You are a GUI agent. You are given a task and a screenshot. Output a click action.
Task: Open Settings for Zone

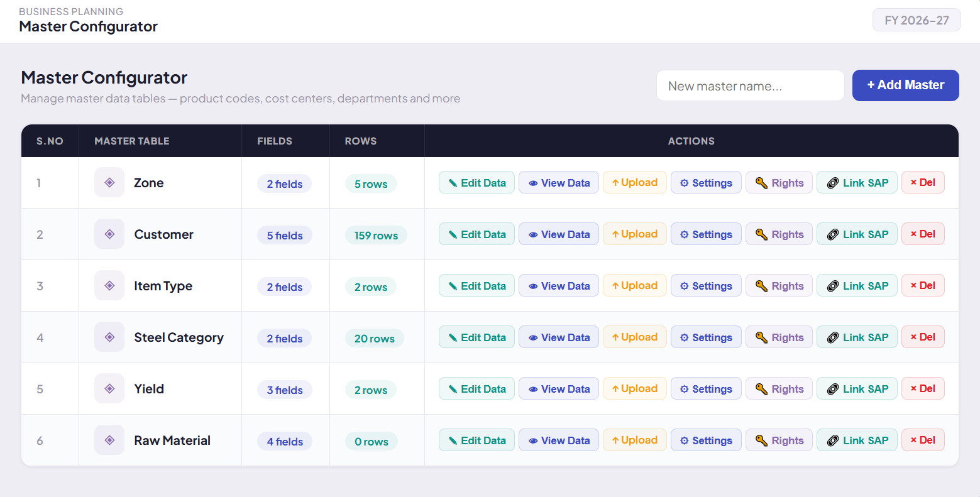click(x=706, y=183)
